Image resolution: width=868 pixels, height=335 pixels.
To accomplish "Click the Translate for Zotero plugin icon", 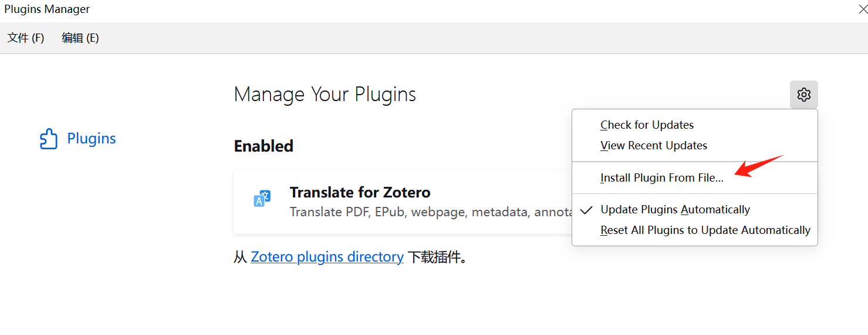I will [x=262, y=199].
